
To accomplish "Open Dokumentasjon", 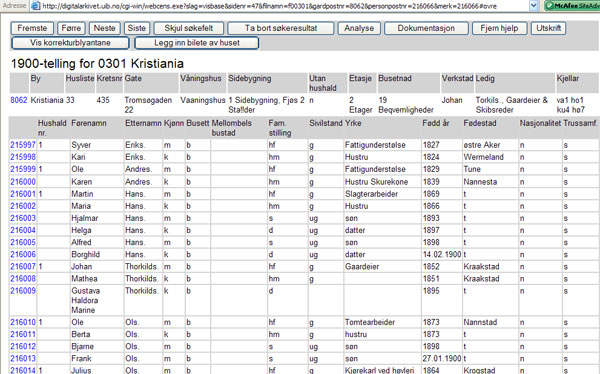I will (426, 28).
